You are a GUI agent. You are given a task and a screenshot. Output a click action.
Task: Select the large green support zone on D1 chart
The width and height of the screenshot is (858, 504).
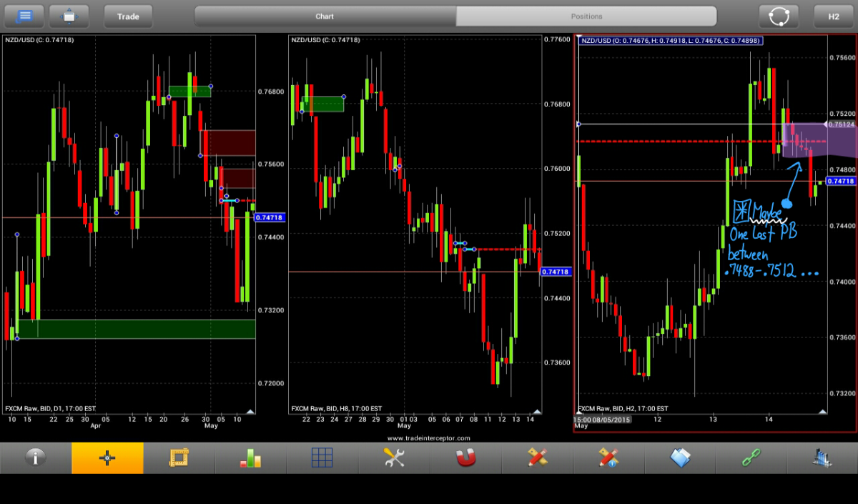click(136, 329)
